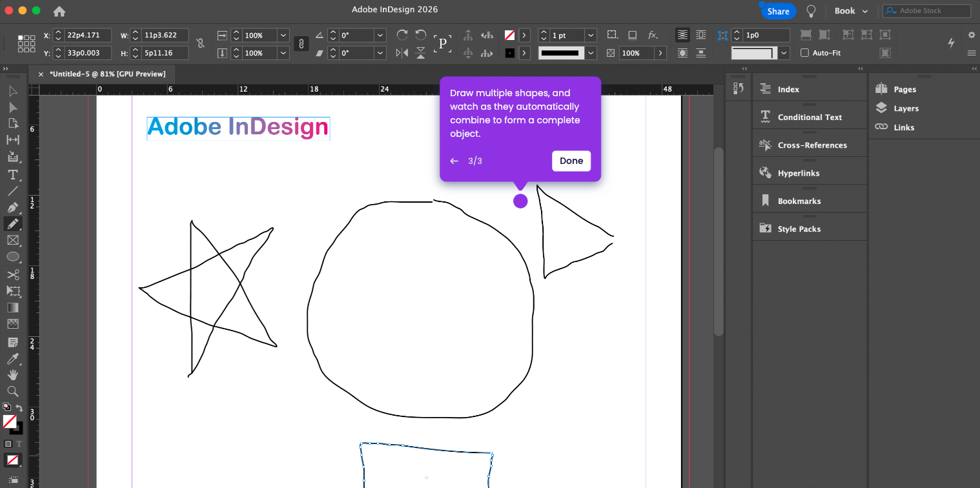Viewport: 980px width, 488px height.
Task: Toggle constrain scaling proportions chain link
Action: tap(301, 44)
